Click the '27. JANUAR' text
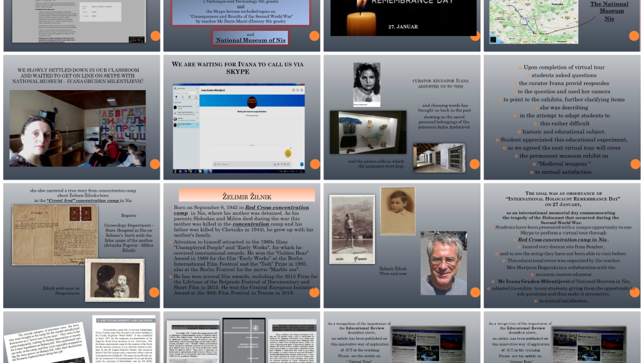The width and height of the screenshot is (644, 363). 403,26
